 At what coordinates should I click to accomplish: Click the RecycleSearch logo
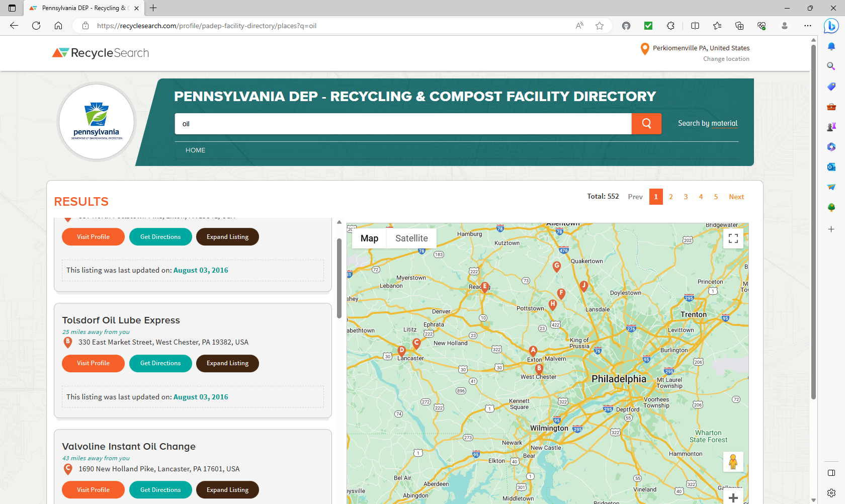pos(101,53)
